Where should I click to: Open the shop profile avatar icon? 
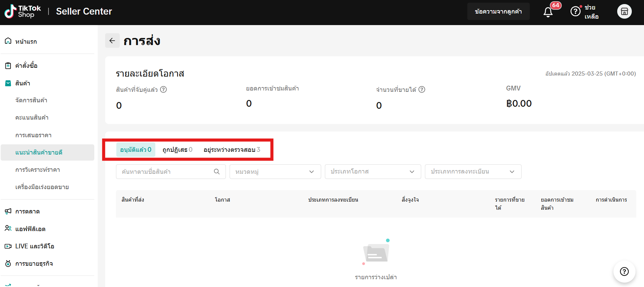[x=624, y=12]
